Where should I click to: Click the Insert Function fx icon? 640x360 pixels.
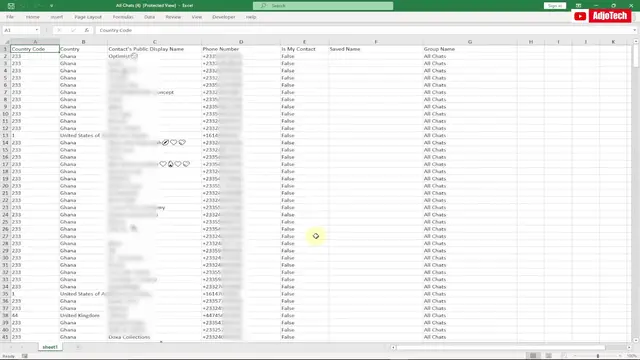pyautogui.click(x=87, y=30)
